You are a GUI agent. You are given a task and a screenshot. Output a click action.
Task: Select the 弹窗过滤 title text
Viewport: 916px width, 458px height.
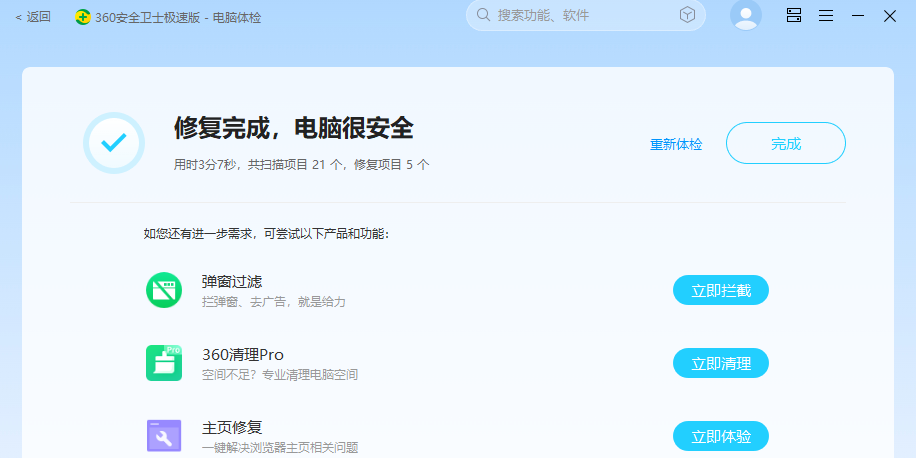click(232, 281)
